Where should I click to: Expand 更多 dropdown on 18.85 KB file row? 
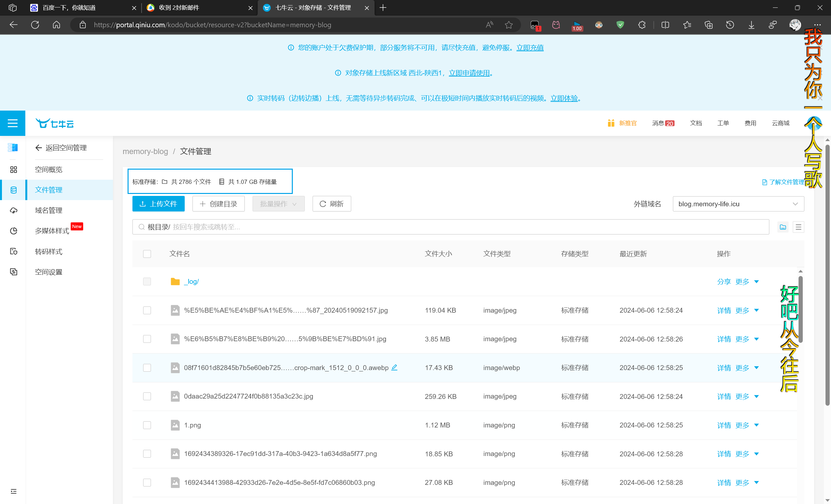[x=747, y=454]
